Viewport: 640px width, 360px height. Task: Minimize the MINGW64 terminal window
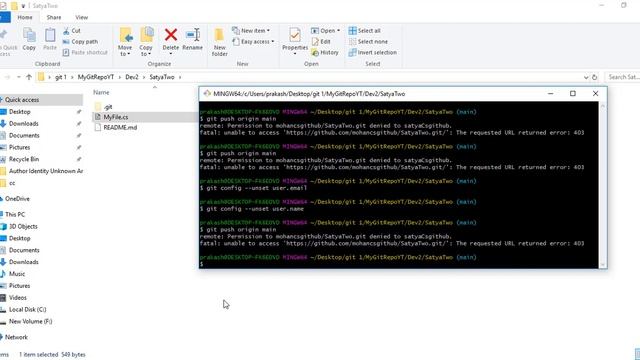(550, 93)
